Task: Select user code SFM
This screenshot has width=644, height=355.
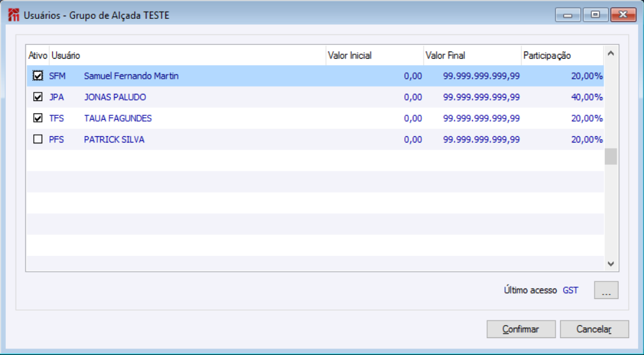Action: pos(57,76)
